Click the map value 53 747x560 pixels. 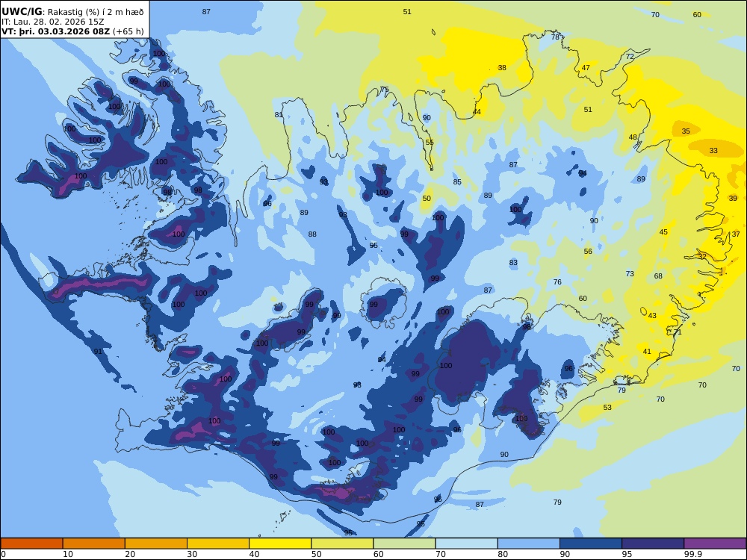pos(607,407)
